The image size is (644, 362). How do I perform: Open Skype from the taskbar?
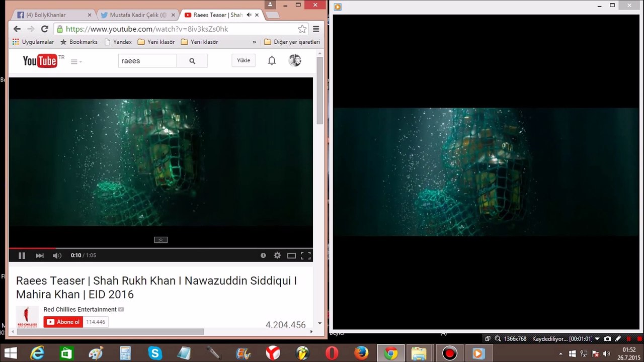click(x=154, y=353)
